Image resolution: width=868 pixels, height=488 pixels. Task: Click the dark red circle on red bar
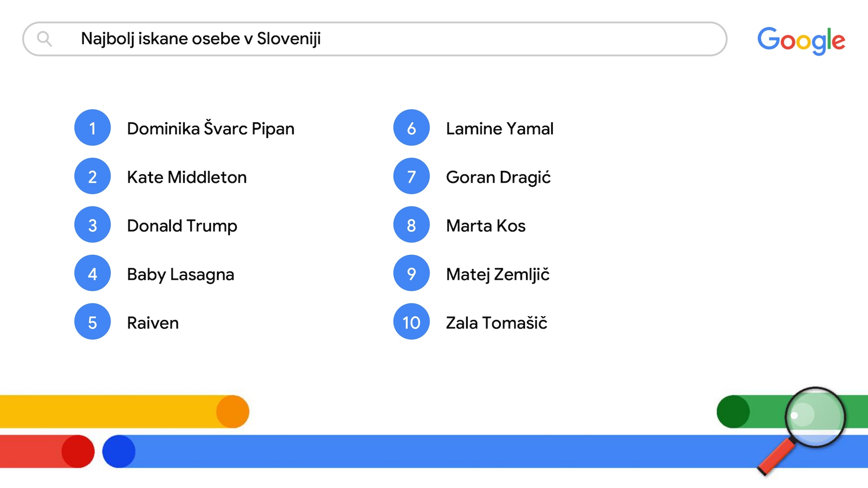coord(78,452)
